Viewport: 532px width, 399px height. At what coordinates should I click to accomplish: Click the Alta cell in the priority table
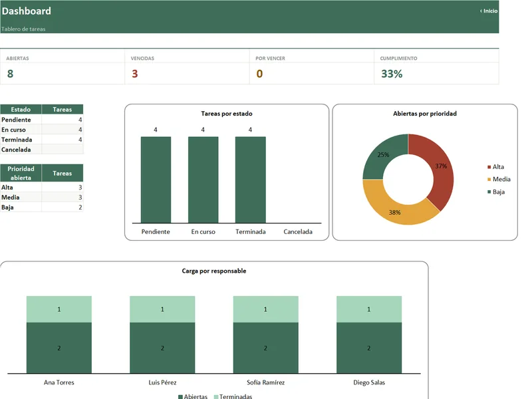[x=21, y=188]
